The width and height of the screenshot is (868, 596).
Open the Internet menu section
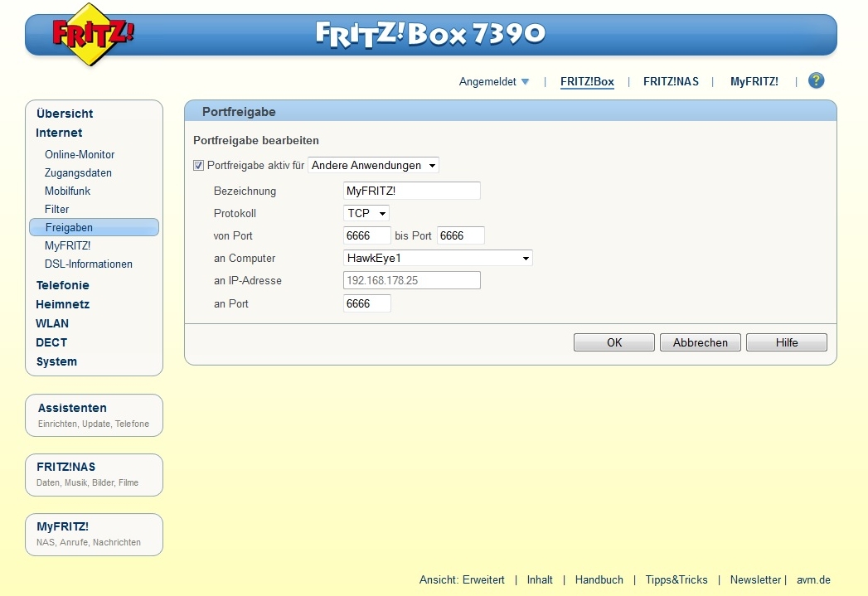pos(59,133)
